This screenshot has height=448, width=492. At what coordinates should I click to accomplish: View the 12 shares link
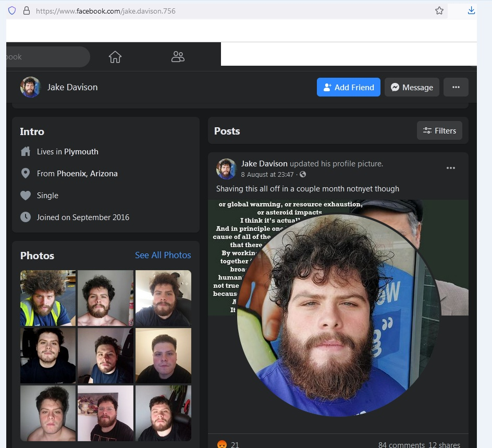444,445
